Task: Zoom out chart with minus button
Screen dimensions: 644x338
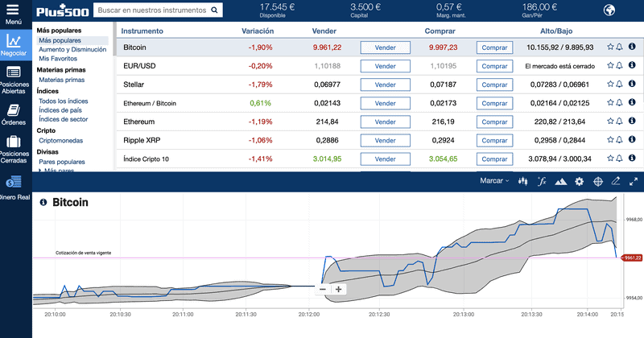Action: click(x=323, y=289)
